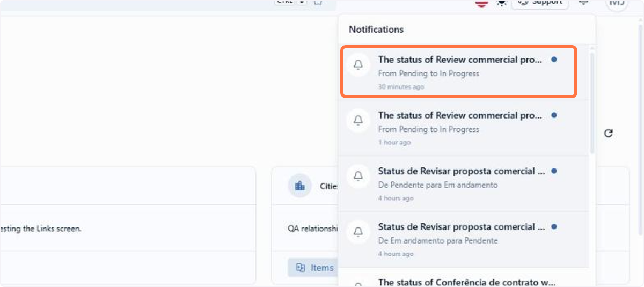Open Status de Revisar title above De Pendente para Em andamento

click(462, 171)
